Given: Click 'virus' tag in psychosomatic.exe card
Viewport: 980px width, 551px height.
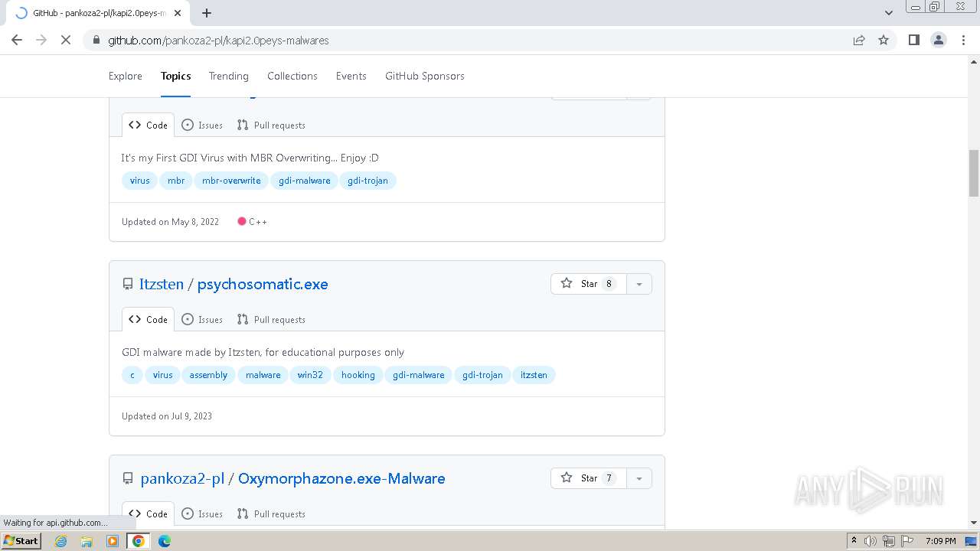Looking at the screenshot, I should (x=162, y=375).
